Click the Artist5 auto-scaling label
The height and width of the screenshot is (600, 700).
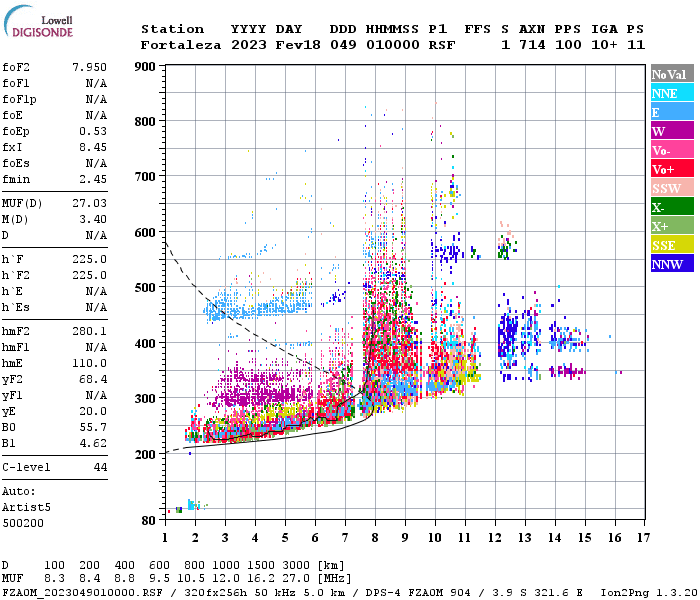point(26,508)
